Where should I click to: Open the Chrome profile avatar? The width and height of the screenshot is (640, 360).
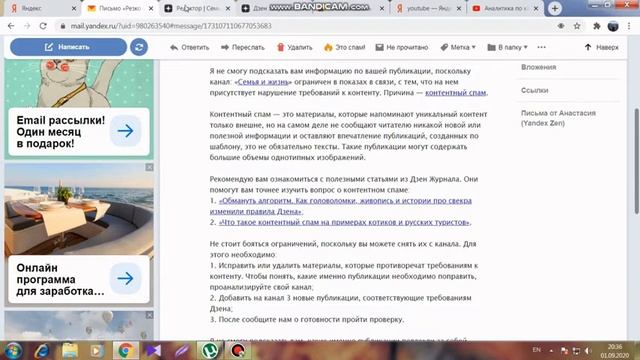click(613, 26)
